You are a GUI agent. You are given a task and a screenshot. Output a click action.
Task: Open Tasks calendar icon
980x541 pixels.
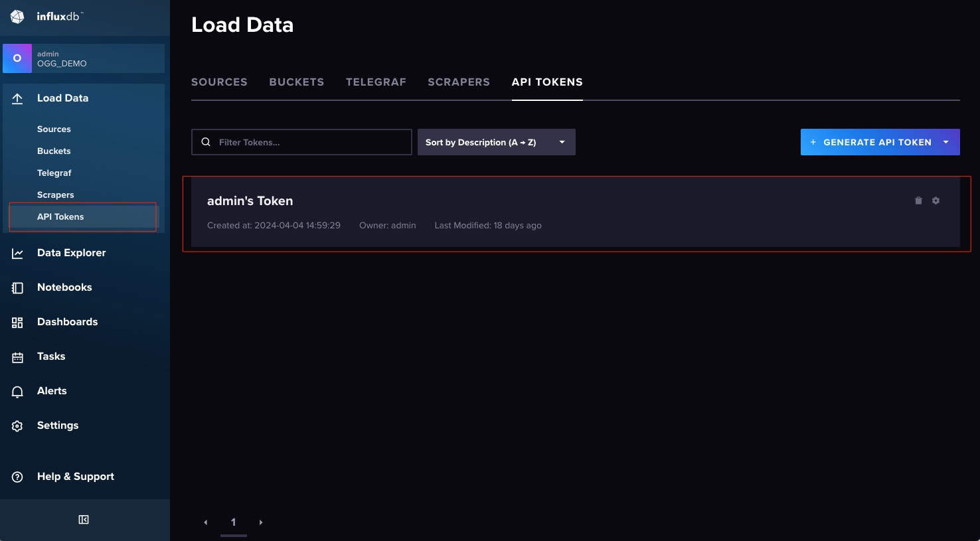pyautogui.click(x=17, y=357)
